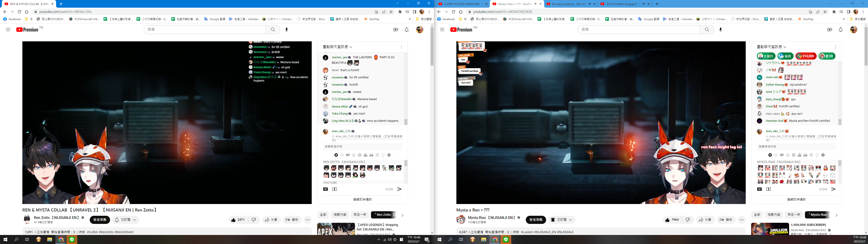The height and width of the screenshot is (244, 868).
Task: Open chat options menu in Ren Zotto chat
Action: (401, 47)
